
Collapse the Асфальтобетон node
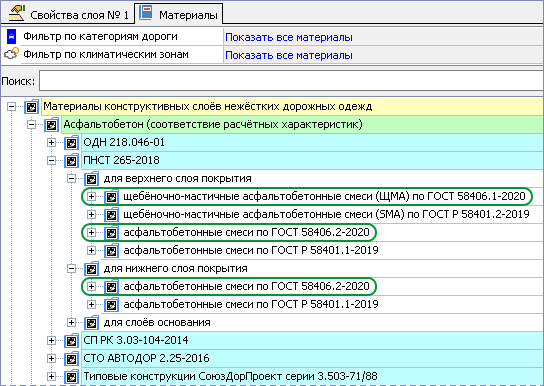pyautogui.click(x=32, y=125)
